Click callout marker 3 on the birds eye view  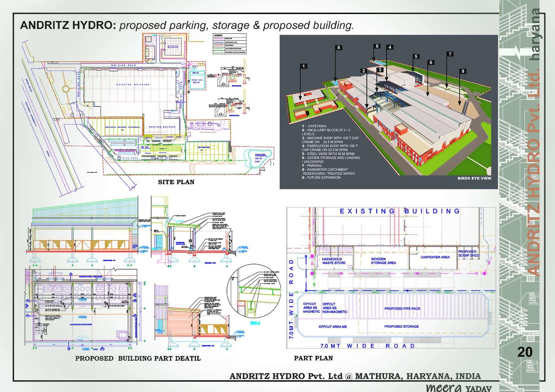[379, 70]
